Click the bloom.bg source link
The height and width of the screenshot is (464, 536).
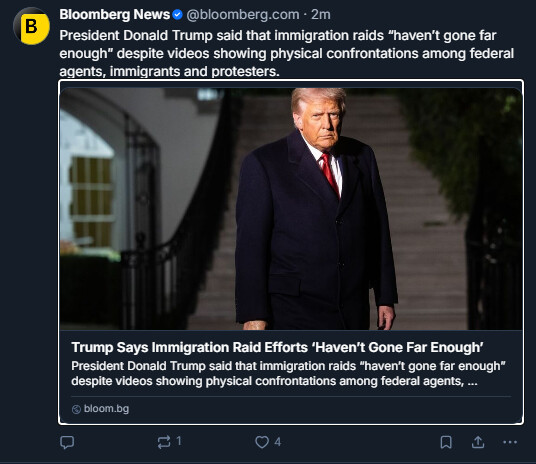pos(106,409)
